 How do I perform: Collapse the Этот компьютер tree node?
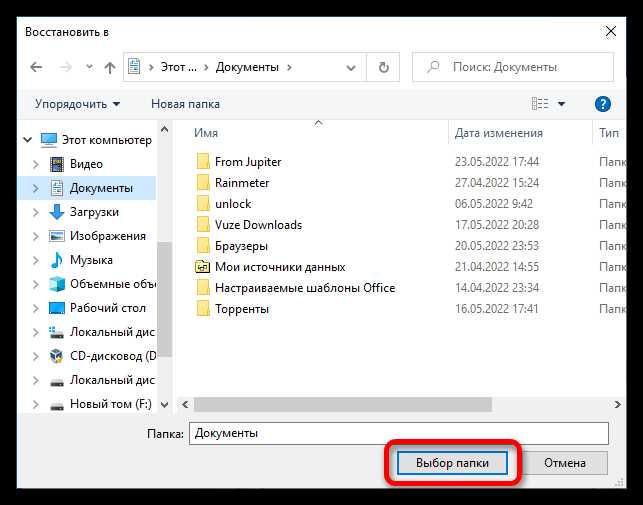tap(27, 140)
